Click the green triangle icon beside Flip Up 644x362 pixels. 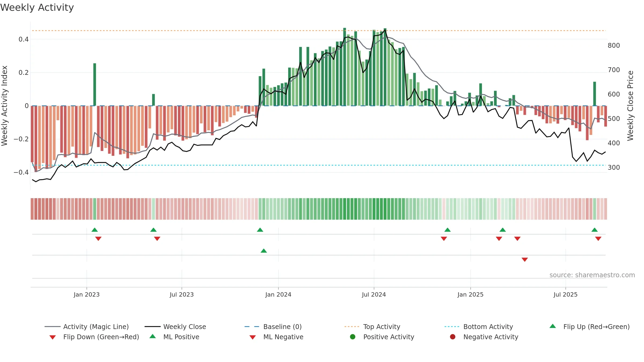553,326
